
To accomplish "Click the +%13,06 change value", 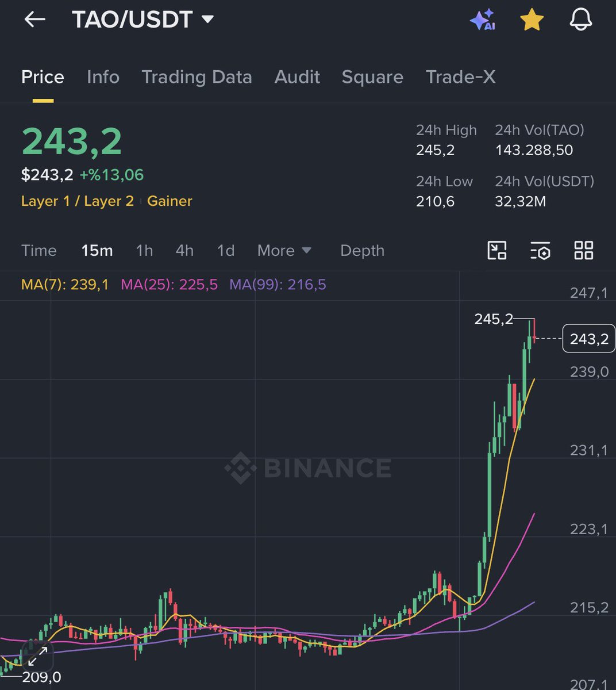I will pos(111,175).
